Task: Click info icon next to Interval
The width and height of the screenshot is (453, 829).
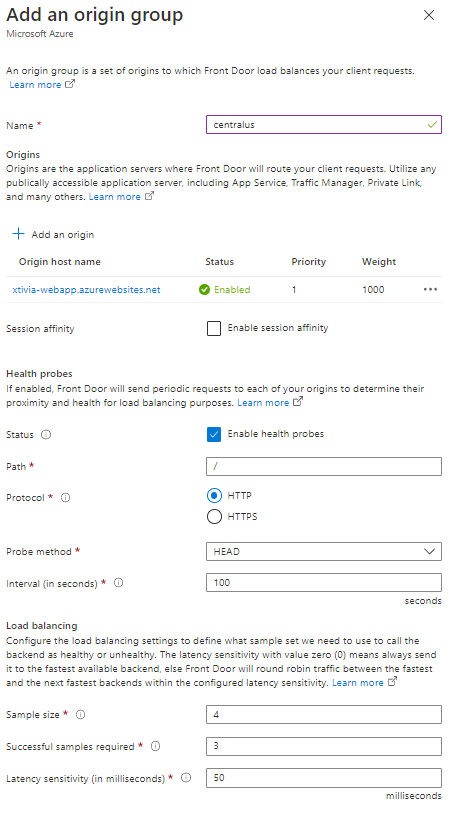Action: pyautogui.click(x=118, y=583)
